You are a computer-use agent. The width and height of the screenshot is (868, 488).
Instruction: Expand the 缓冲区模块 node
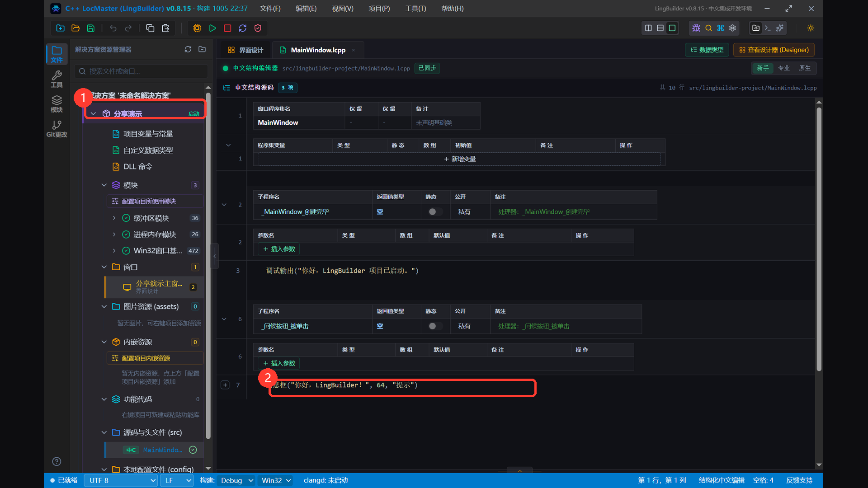114,218
